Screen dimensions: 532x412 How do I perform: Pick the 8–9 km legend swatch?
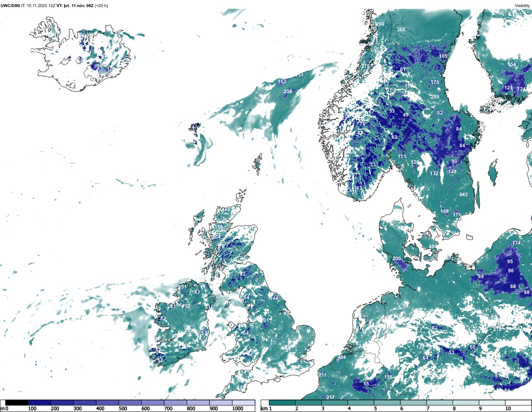click(x=465, y=402)
